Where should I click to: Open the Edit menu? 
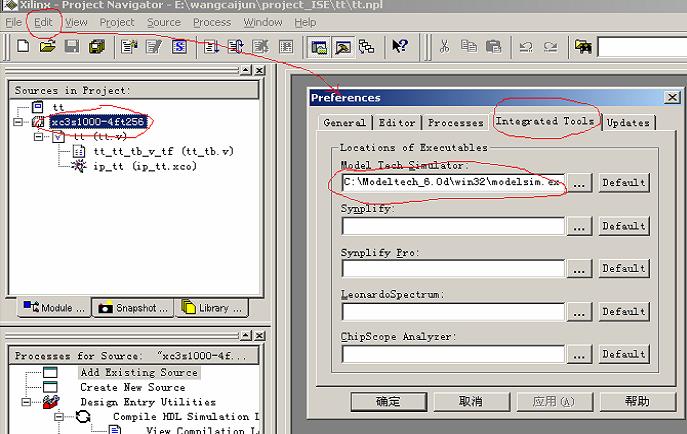(x=43, y=22)
